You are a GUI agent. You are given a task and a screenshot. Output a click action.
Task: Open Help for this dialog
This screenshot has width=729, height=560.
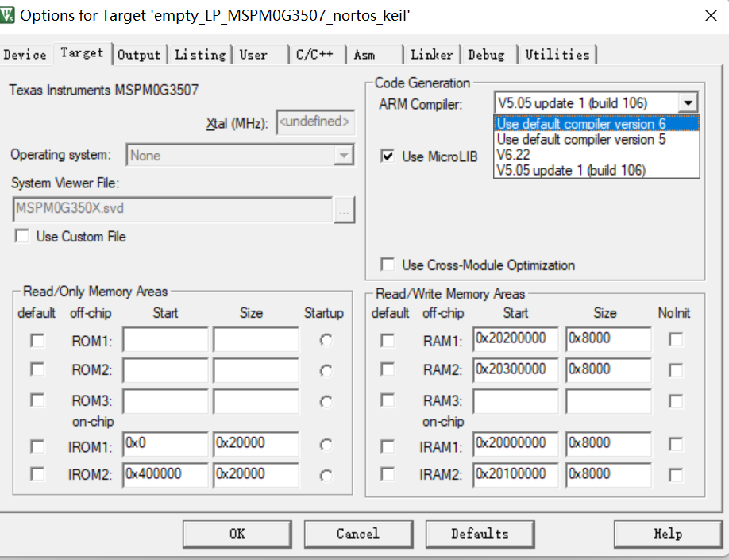(668, 534)
